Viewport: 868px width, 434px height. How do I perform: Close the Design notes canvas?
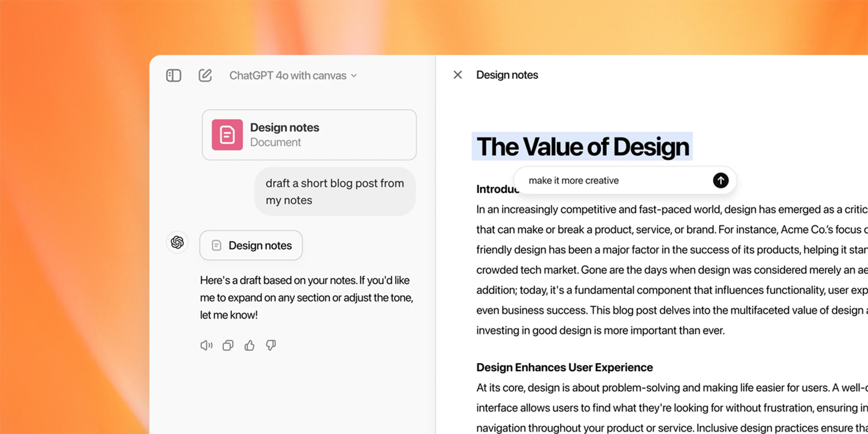pos(457,75)
